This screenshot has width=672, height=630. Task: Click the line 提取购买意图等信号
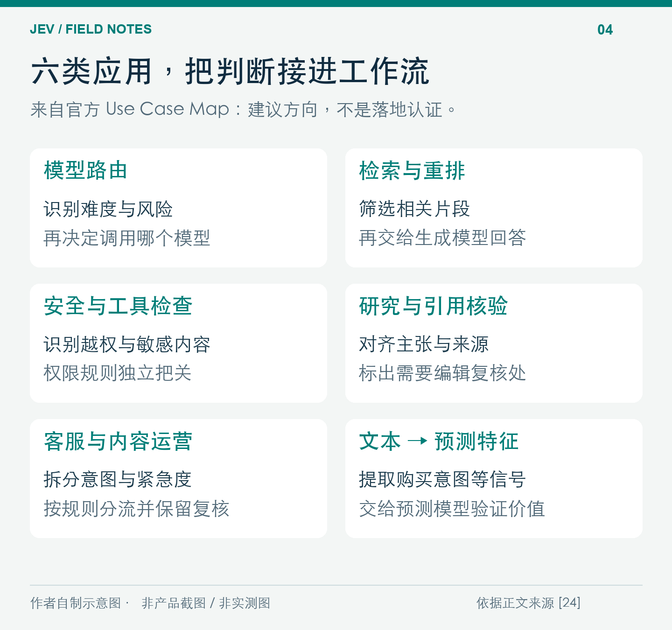442,480
